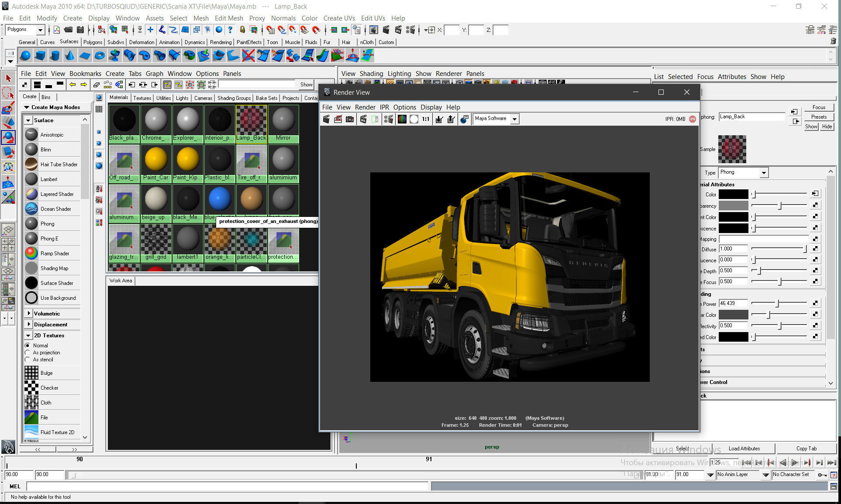Click the Focus button in Attribute Editor
841x504 pixels.
[819, 107]
